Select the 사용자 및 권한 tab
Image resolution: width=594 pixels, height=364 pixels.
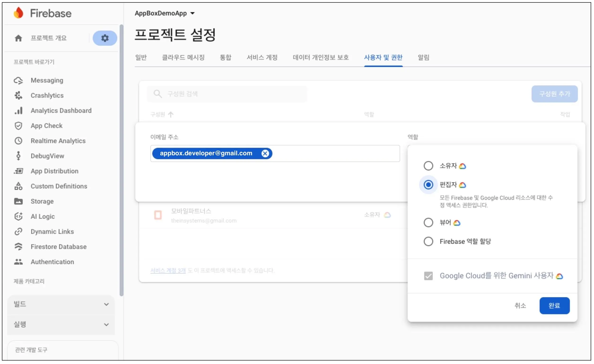point(383,58)
